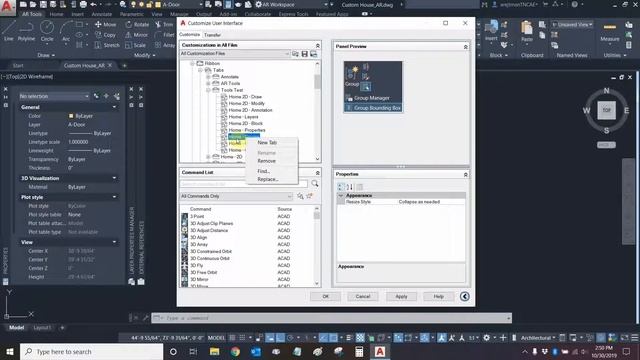Viewport: 640px width, 360px height.
Task: Click the Move tool in Modify panel
Action: 106,24
